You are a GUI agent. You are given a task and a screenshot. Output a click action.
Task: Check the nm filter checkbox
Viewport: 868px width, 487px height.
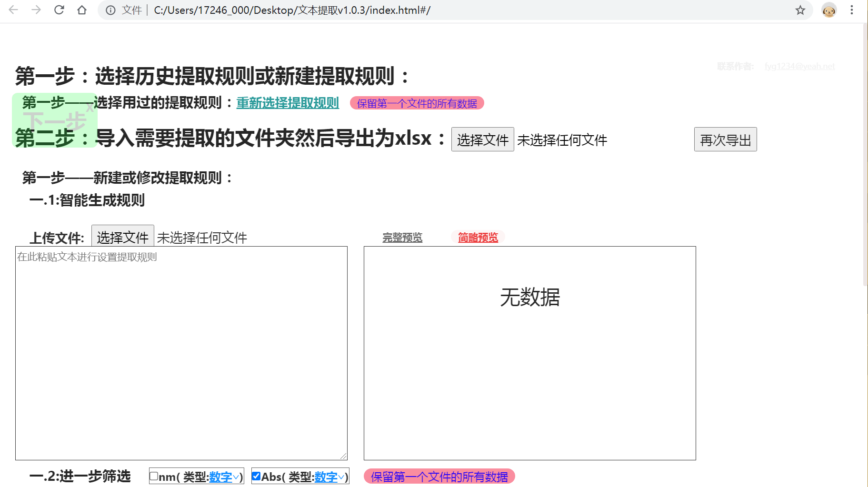click(x=154, y=476)
